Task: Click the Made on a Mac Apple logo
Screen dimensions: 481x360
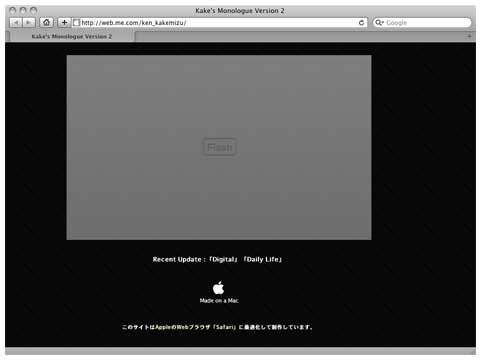Action: click(x=218, y=288)
